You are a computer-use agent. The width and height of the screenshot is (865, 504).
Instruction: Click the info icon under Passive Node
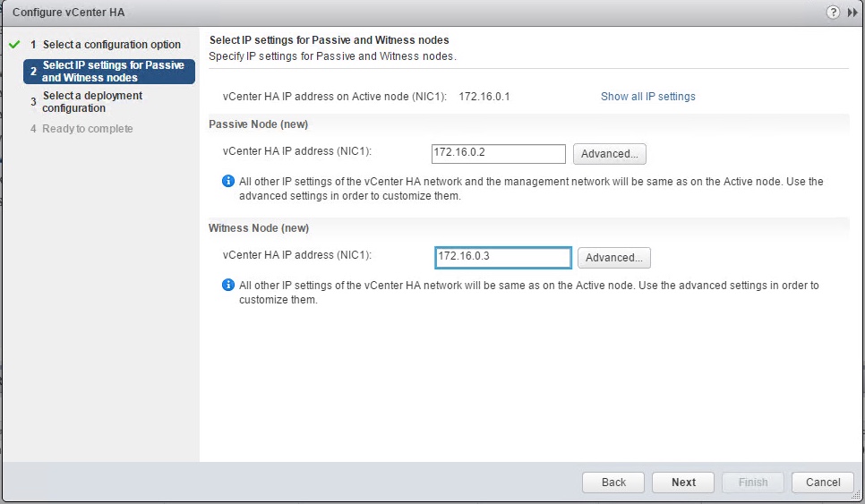pos(227,182)
